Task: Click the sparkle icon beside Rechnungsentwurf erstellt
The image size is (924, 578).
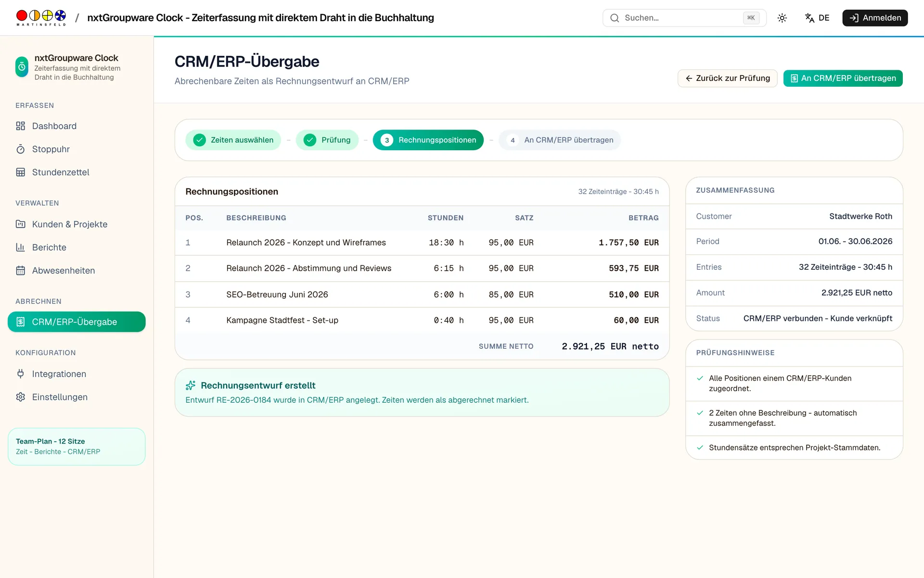Action: [x=191, y=385]
